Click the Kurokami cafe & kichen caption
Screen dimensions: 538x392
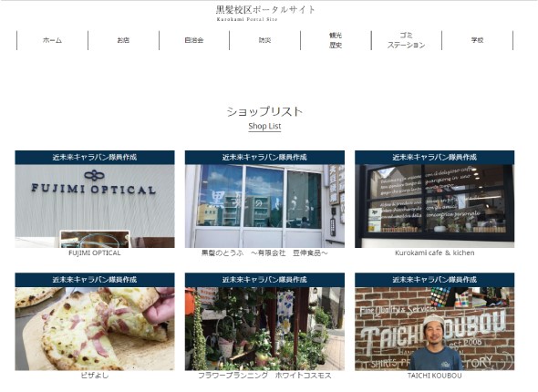435,253
